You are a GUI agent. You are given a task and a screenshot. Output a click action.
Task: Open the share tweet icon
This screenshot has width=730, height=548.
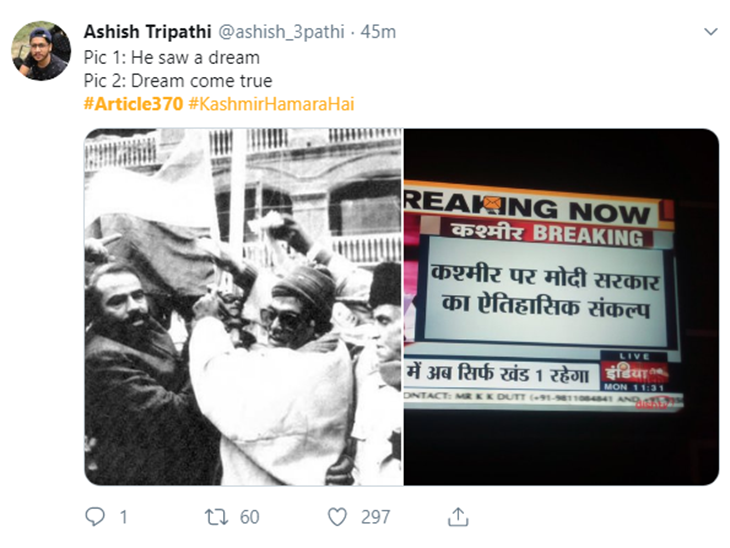pyautogui.click(x=458, y=516)
